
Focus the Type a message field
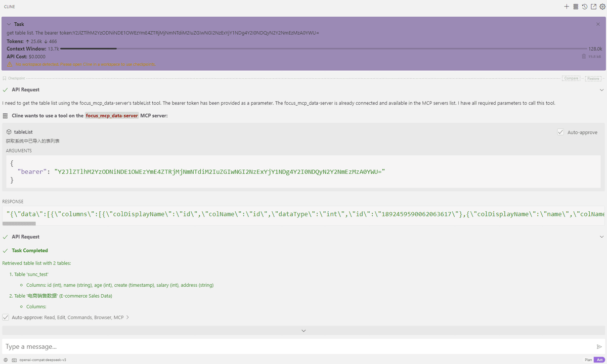pyautogui.click(x=298, y=347)
